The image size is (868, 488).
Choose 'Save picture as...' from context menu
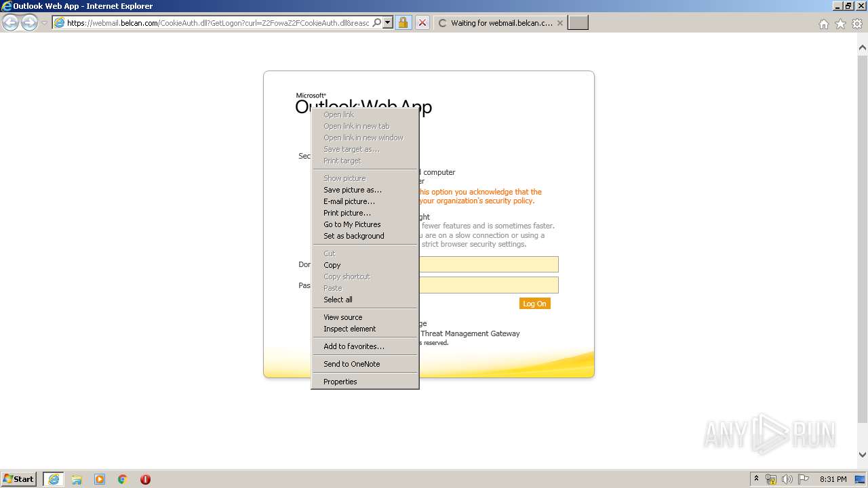[365, 190]
